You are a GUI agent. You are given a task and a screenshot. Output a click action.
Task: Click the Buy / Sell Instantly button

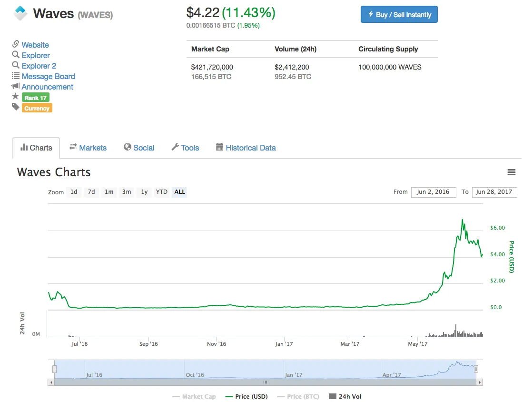click(399, 15)
